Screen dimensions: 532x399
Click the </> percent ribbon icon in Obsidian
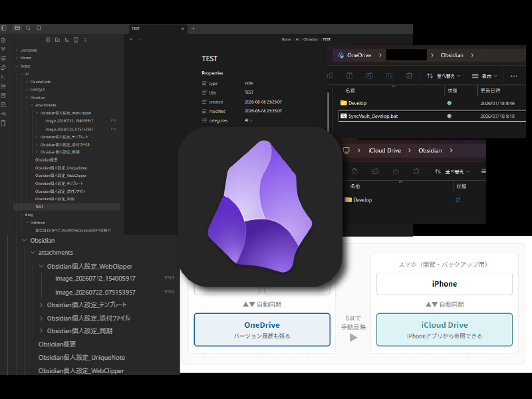(x=3, y=114)
